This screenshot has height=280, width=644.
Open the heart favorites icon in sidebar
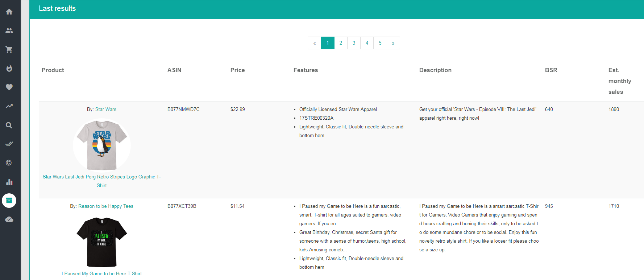pyautogui.click(x=9, y=87)
